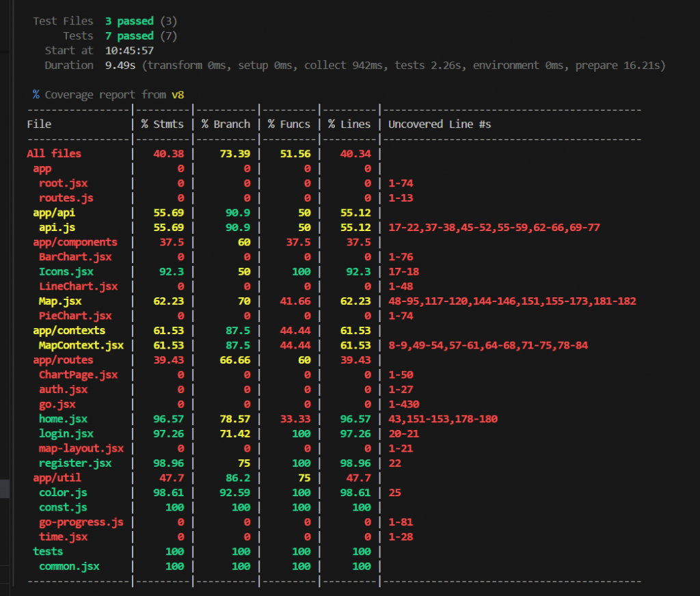Viewport: 700px width, 596px height.
Task: Select the color.js file row
Action: click(63, 493)
